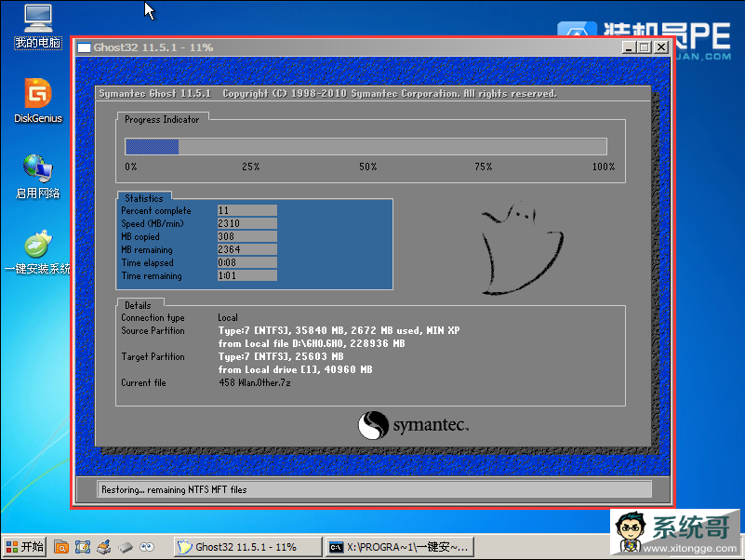
Task: Click the Time remaining value 1:01
Action: click(247, 275)
